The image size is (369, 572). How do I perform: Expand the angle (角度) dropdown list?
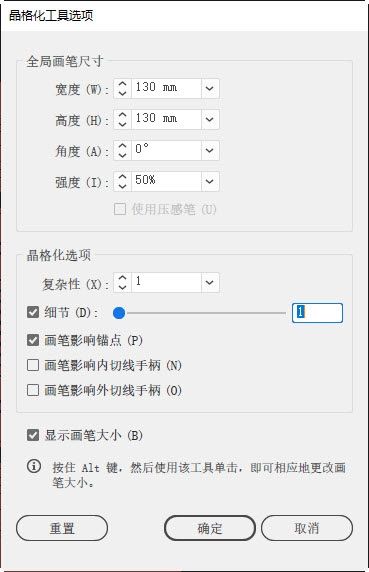click(210, 150)
